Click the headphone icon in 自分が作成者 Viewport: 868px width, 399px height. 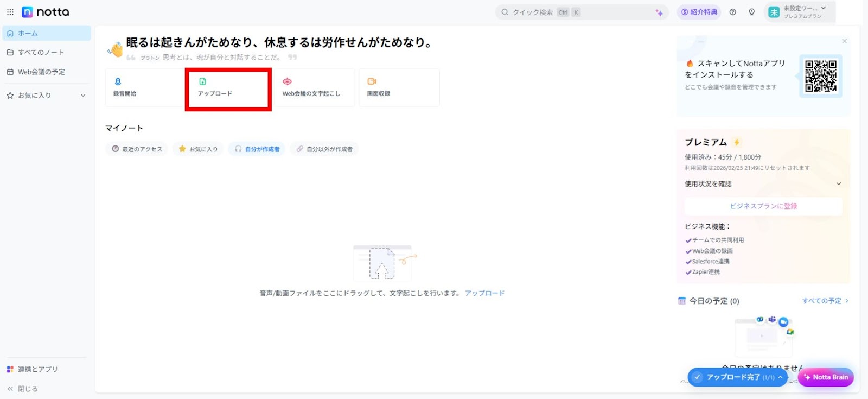[x=238, y=149]
